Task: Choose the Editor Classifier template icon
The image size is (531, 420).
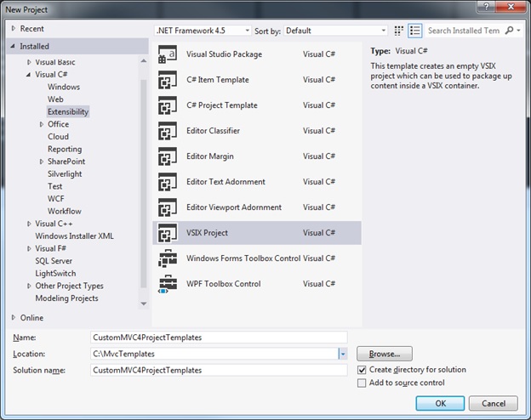Action: pyautogui.click(x=168, y=131)
